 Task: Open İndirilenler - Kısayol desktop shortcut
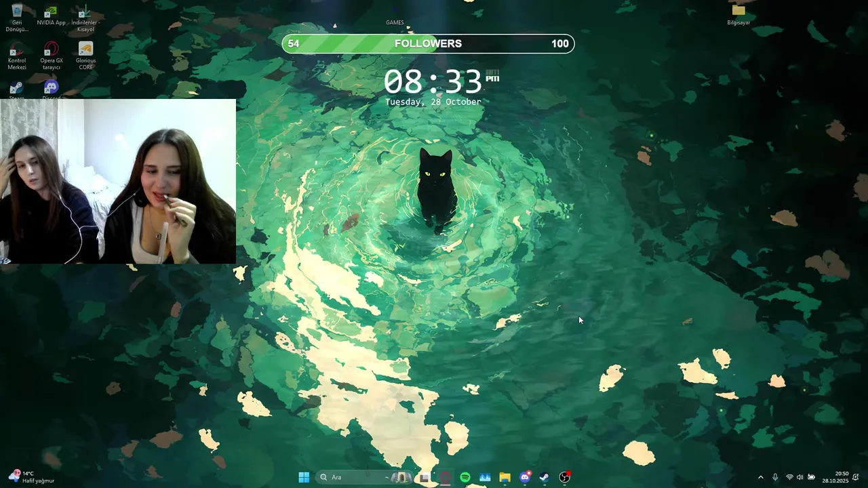pos(85,17)
